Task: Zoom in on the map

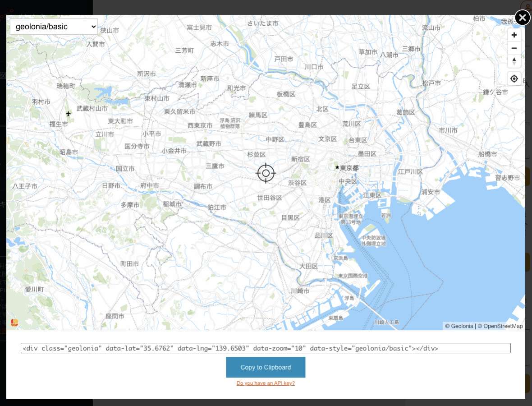Action: (514, 35)
